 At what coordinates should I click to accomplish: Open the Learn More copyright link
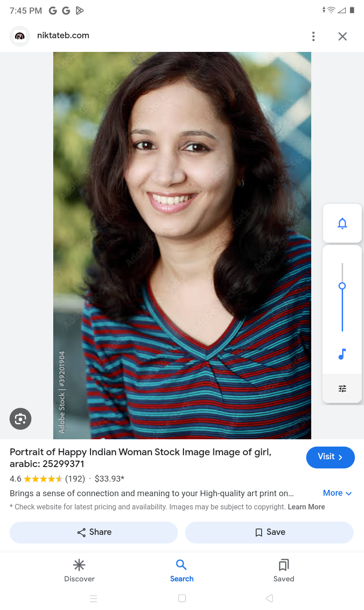(x=306, y=507)
